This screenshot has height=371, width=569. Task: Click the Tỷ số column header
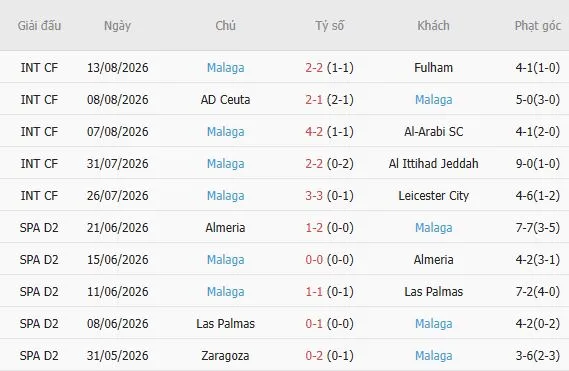coord(329,26)
